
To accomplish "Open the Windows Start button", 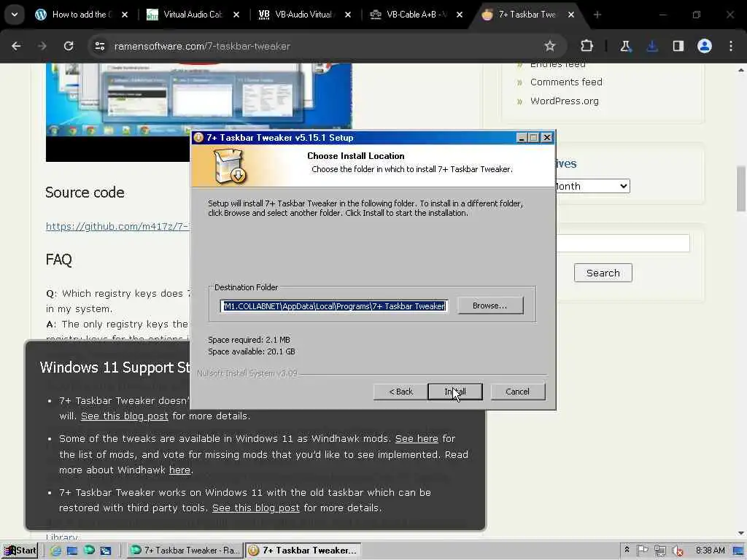I will point(19,551).
